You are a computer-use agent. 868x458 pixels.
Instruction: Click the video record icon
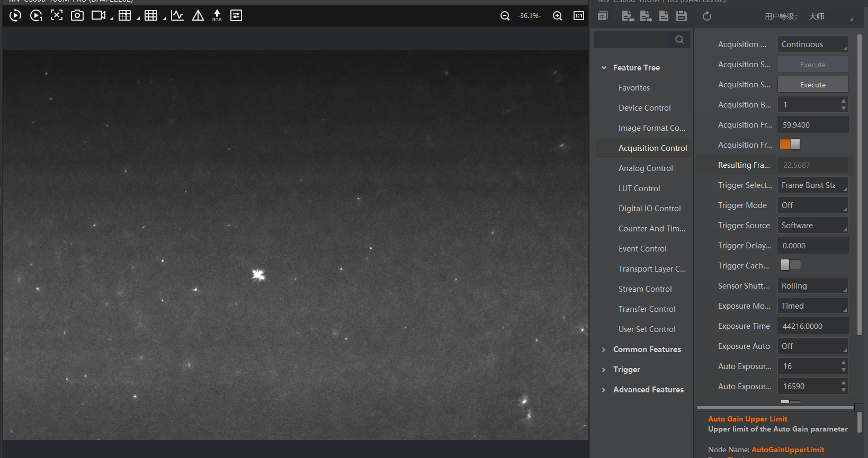pyautogui.click(x=99, y=15)
